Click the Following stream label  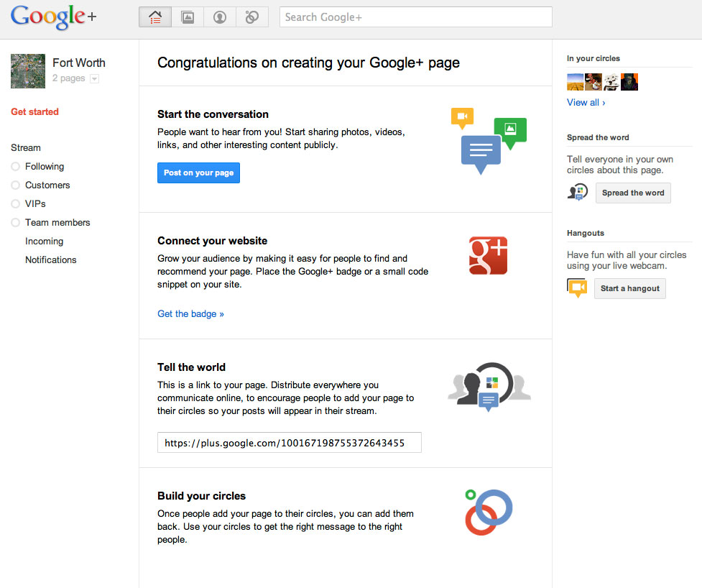[45, 167]
